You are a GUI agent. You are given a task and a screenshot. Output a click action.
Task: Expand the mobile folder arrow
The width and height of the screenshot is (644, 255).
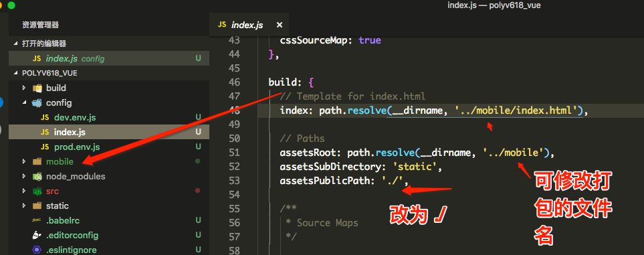[x=24, y=162]
